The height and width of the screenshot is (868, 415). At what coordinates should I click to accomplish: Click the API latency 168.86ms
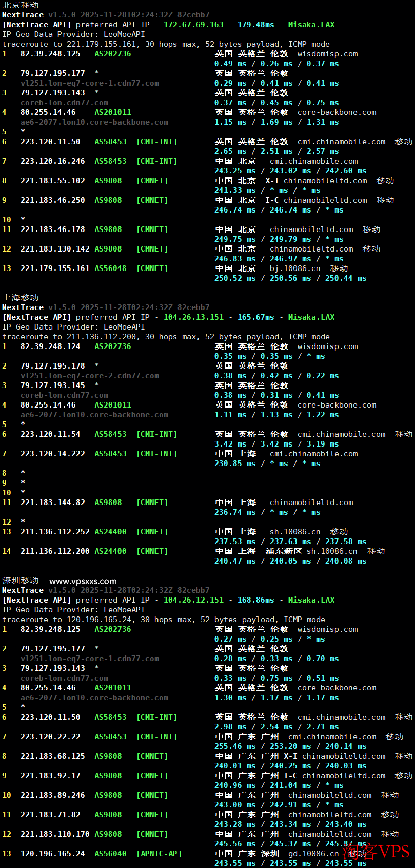[x=255, y=600]
